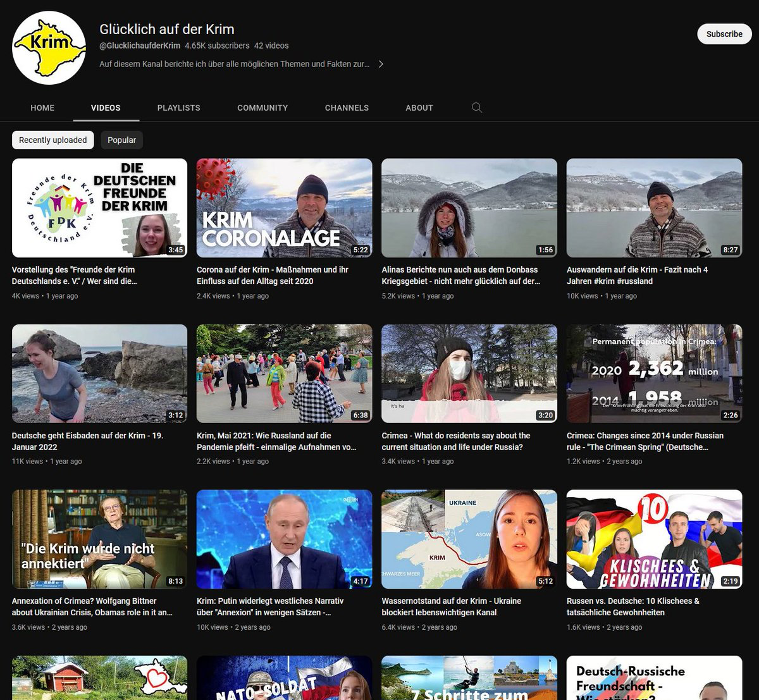Click the "42 videos" count text
This screenshot has height=700, width=759.
271,46
